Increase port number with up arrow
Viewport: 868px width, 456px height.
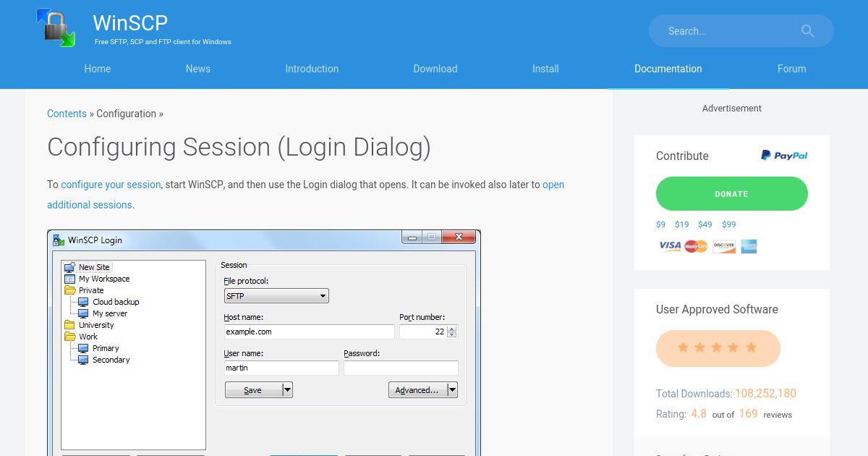tap(452, 329)
